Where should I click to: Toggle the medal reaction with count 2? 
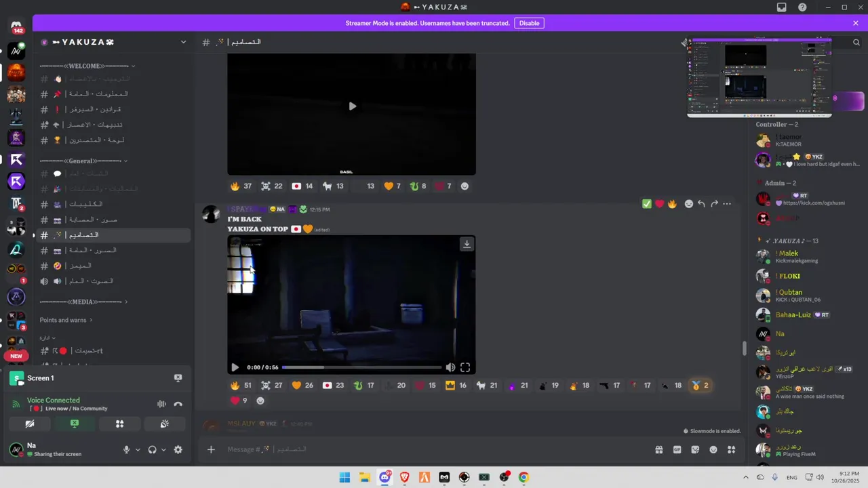click(x=699, y=386)
